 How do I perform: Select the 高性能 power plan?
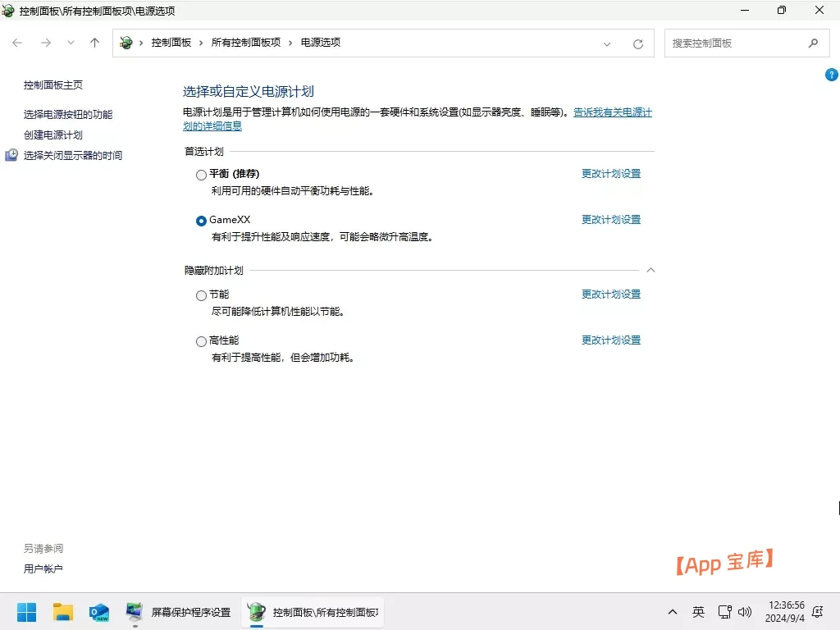pos(201,341)
